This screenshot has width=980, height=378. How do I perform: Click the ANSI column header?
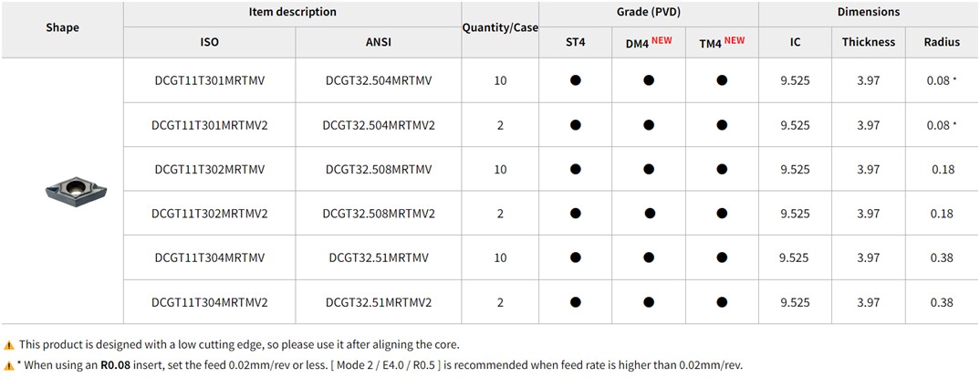coord(379,42)
